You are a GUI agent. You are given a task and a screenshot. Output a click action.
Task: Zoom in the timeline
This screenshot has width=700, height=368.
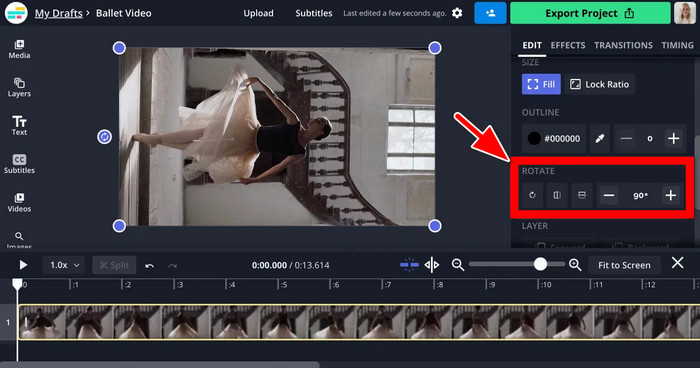click(x=575, y=265)
